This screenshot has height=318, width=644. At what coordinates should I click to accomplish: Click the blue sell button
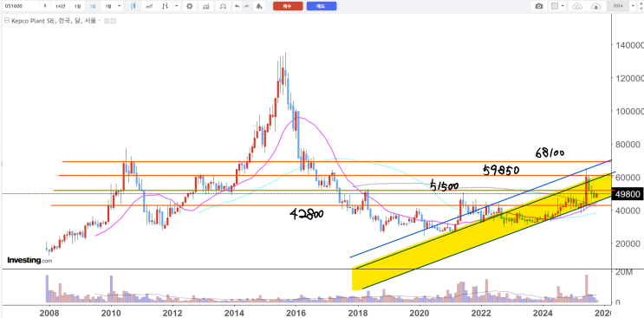pos(322,6)
